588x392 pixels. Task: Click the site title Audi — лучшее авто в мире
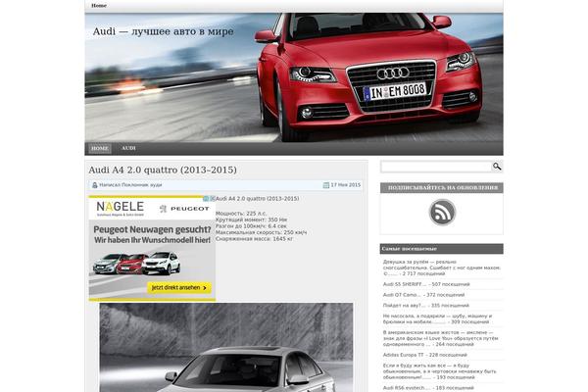[163, 31]
